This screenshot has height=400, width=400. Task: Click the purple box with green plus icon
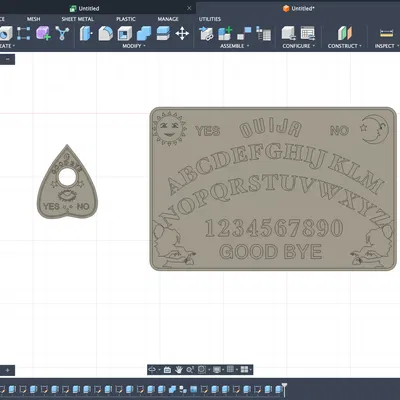(43, 33)
